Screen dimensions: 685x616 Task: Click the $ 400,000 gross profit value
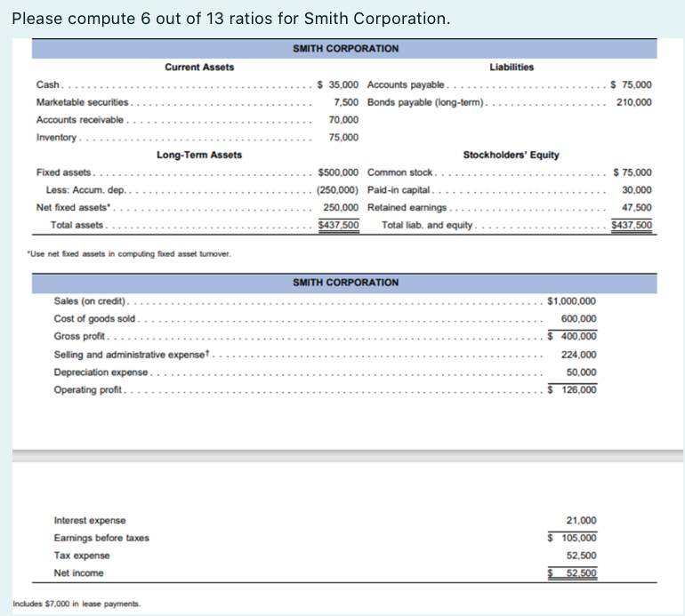572,336
